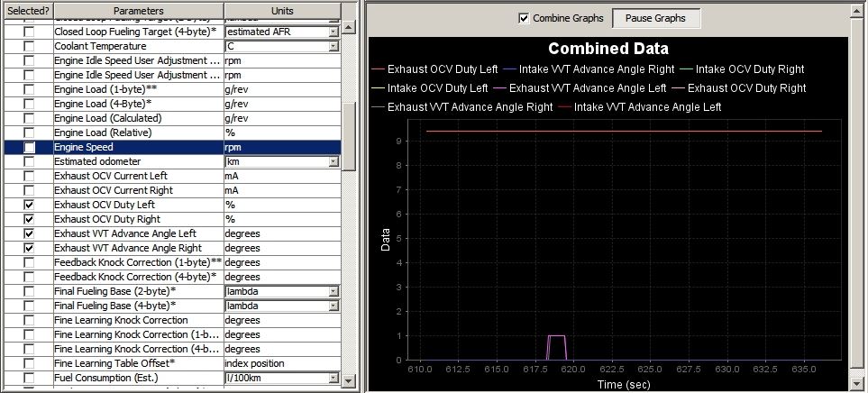Select the Engine Load (Calculated) row
The height and width of the screenshot is (393, 868).
tap(137, 118)
